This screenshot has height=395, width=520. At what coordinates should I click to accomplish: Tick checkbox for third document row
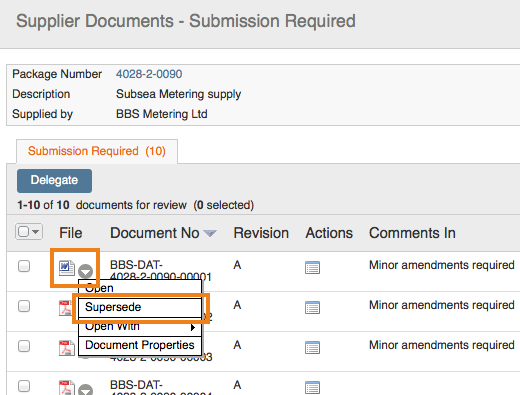click(24, 346)
